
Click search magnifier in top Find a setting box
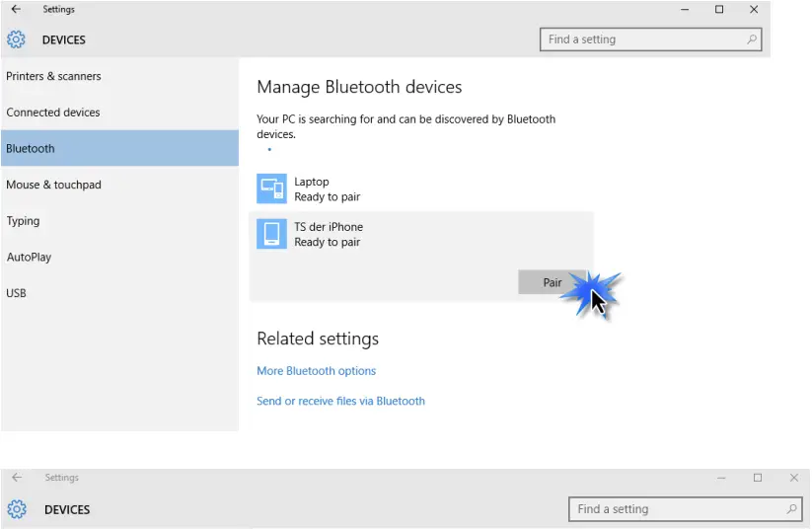click(x=752, y=39)
